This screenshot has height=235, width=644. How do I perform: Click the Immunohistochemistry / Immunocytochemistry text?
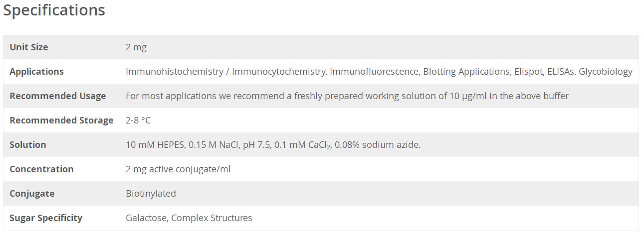[225, 72]
